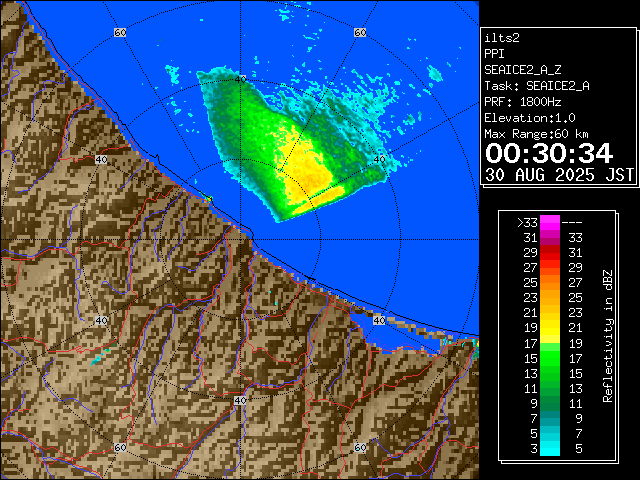This screenshot has height=480, width=640.
Task: Select the cyan 3 dBZ legend swatch
Action: (x=550, y=448)
